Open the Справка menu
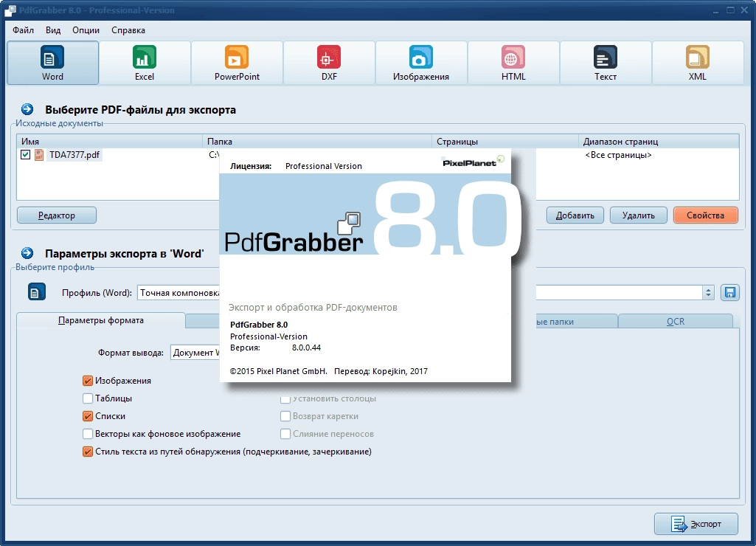This screenshot has width=756, height=546. [x=128, y=30]
